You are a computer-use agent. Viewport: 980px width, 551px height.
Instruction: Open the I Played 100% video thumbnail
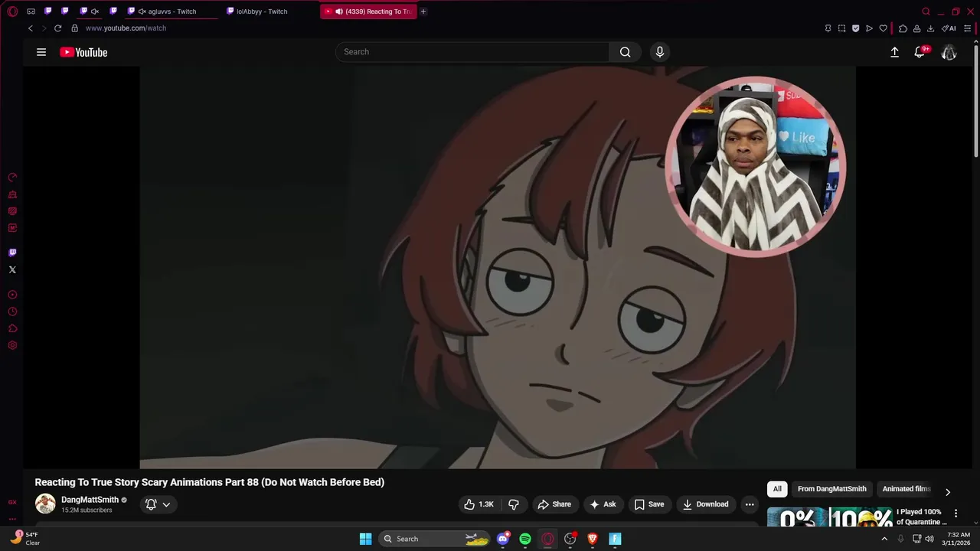click(x=830, y=517)
